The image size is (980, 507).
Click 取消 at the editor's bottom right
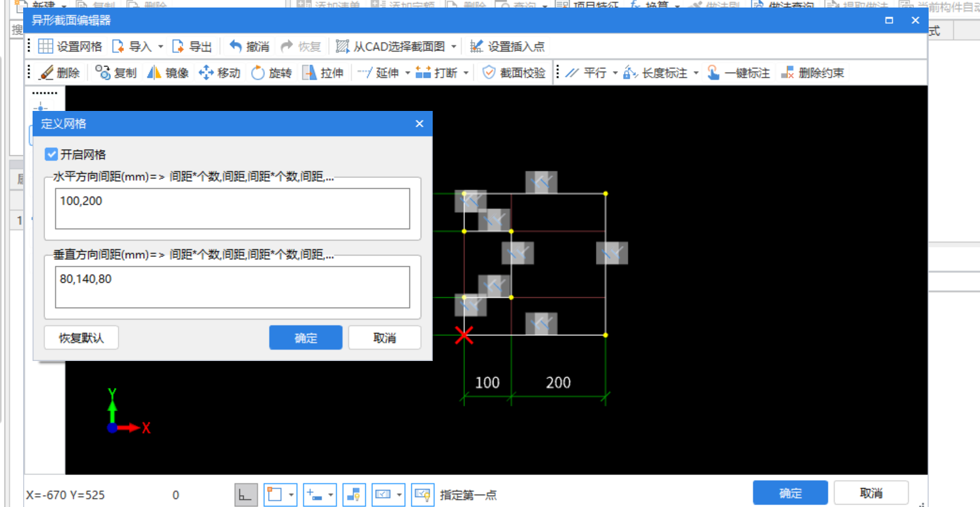pos(871,493)
